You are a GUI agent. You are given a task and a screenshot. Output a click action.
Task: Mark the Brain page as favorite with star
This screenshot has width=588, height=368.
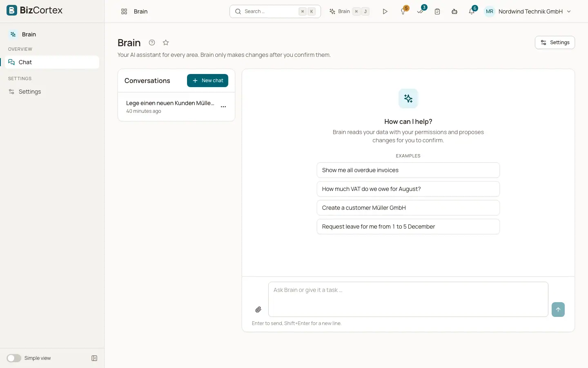166,43
